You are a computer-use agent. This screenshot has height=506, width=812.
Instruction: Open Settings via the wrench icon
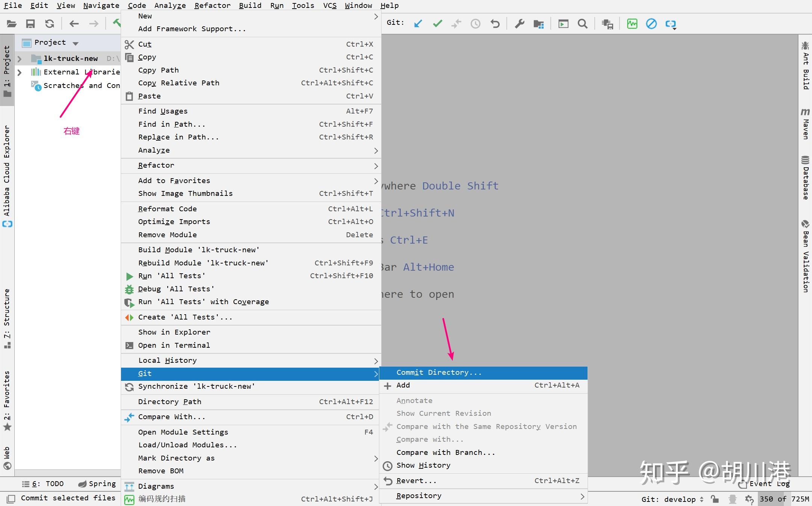[520, 24]
